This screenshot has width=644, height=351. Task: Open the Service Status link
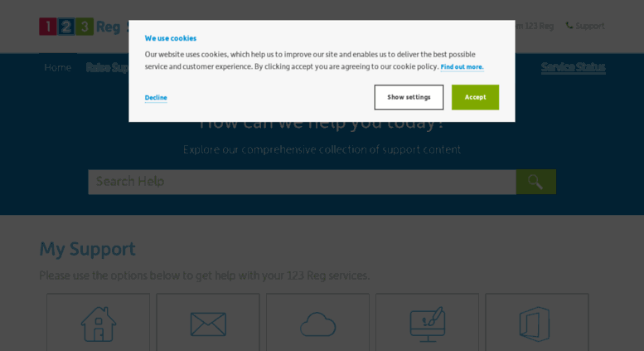(x=573, y=66)
